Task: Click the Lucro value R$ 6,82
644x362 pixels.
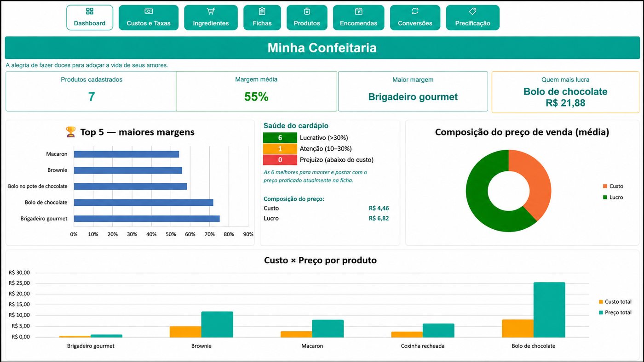Action: click(379, 219)
